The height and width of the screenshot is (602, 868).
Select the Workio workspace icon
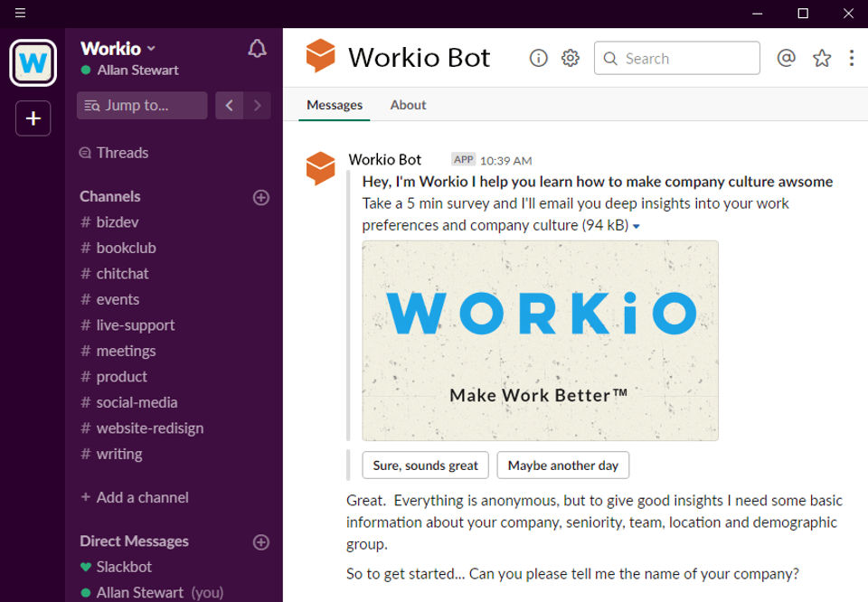coord(33,62)
